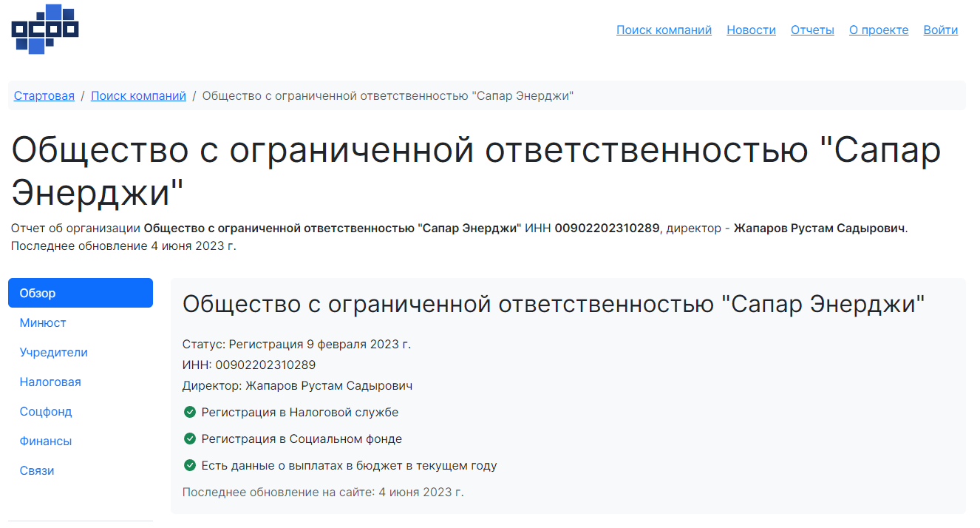The height and width of the screenshot is (528, 980).
Task: Select the Обзор sidebar tab
Action: (80, 293)
